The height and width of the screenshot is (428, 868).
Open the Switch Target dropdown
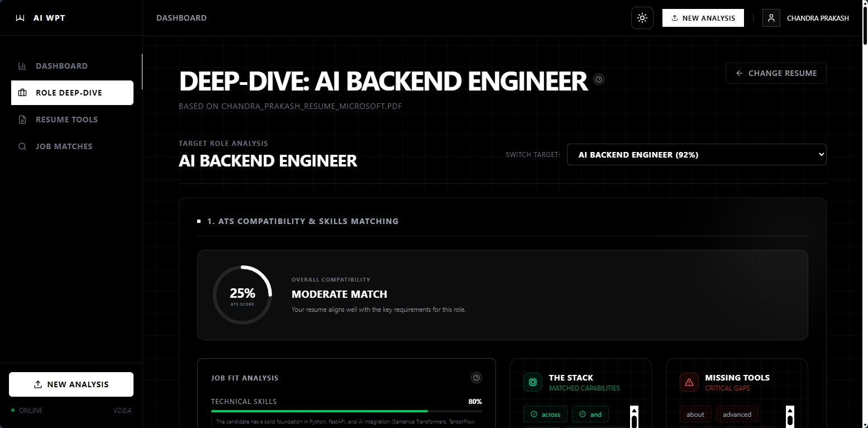pyautogui.click(x=697, y=155)
